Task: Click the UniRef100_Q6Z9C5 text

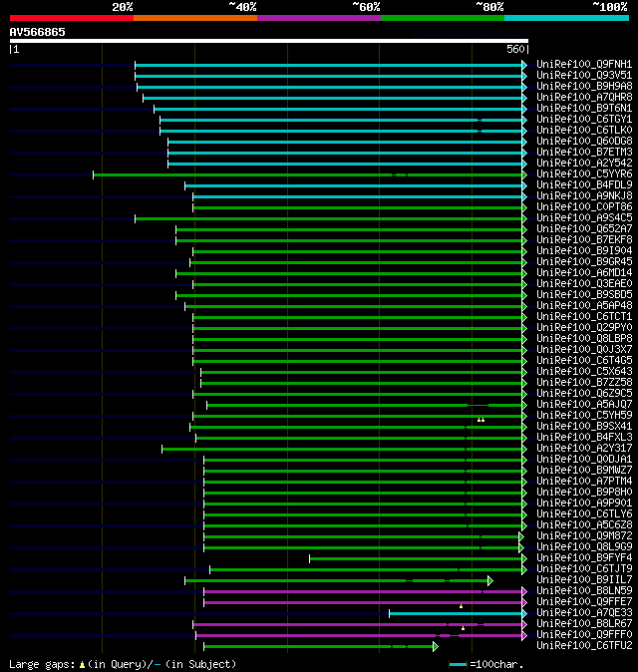Action: click(x=584, y=394)
